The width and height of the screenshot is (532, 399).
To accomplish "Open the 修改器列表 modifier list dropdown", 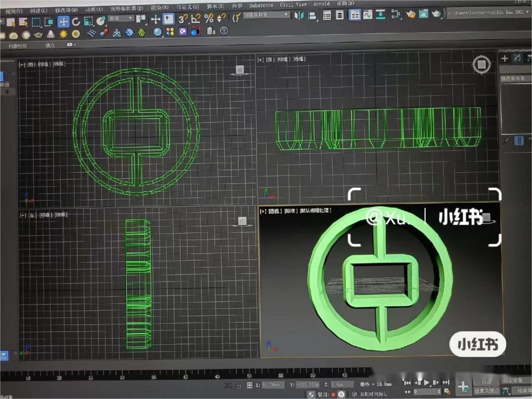I will 516,78.
